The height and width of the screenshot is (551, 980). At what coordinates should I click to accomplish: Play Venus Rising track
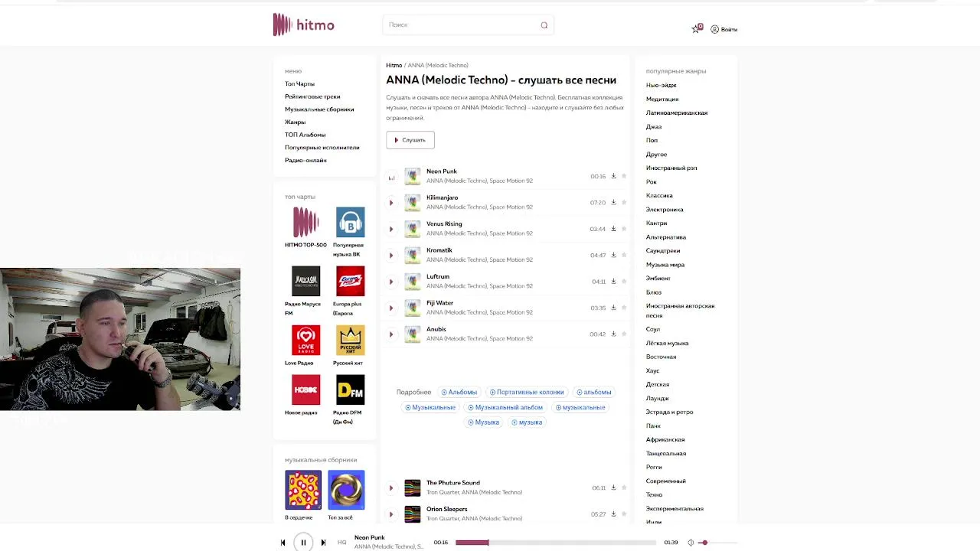pyautogui.click(x=391, y=229)
